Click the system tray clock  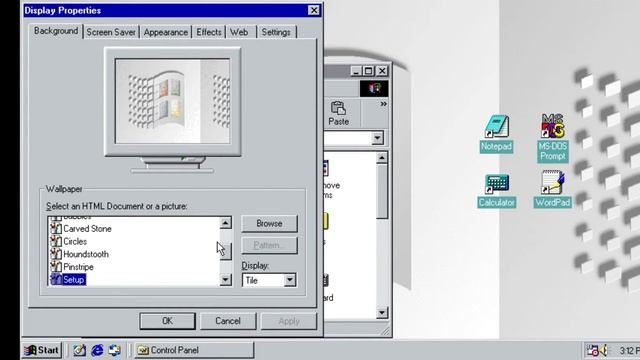coord(629,351)
